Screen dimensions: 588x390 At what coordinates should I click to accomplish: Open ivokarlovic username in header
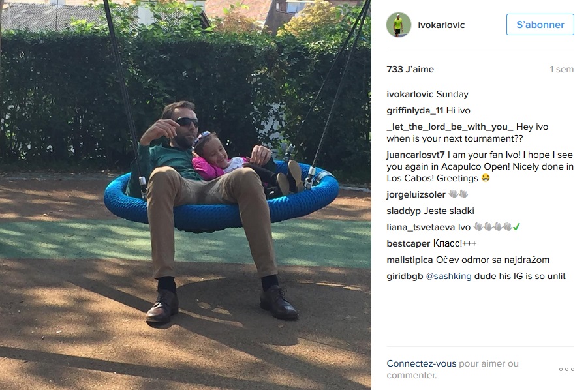coord(441,25)
